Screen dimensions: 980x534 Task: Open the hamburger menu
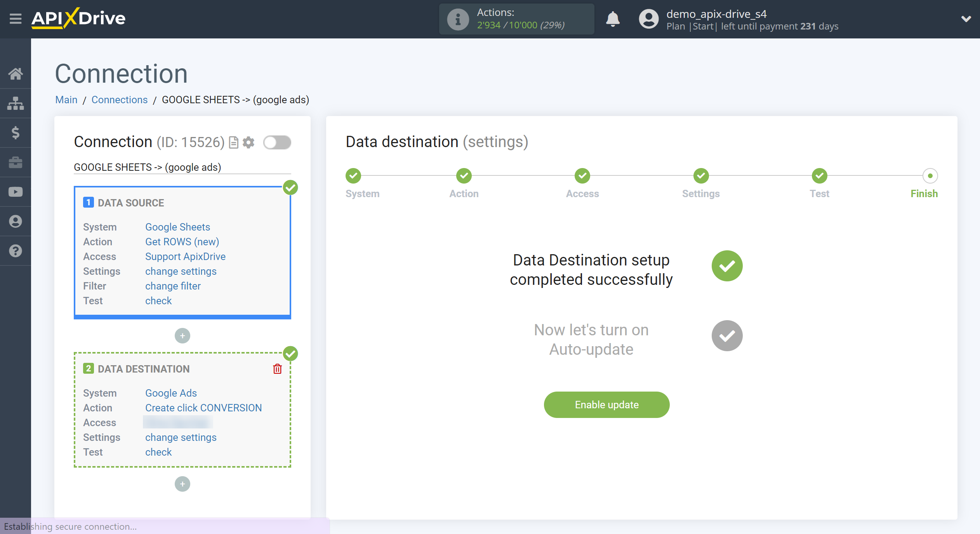[x=16, y=19]
